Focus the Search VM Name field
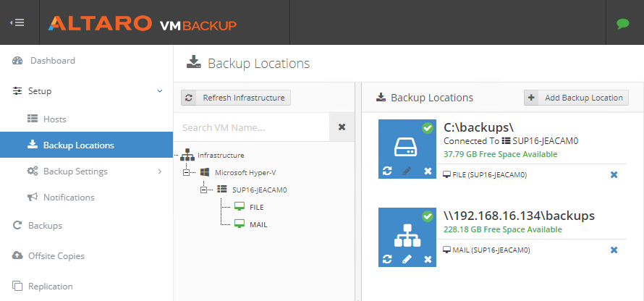This screenshot has width=644, height=301. [251, 128]
